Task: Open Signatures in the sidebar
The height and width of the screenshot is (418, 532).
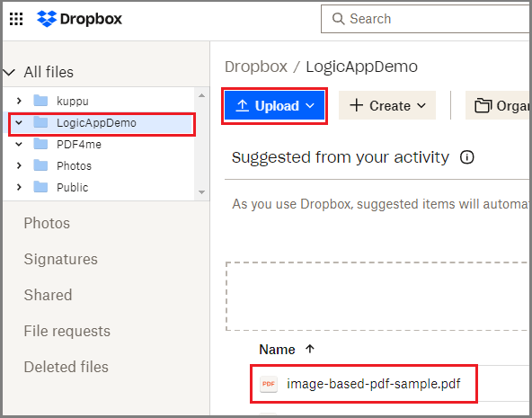Action: click(x=61, y=259)
